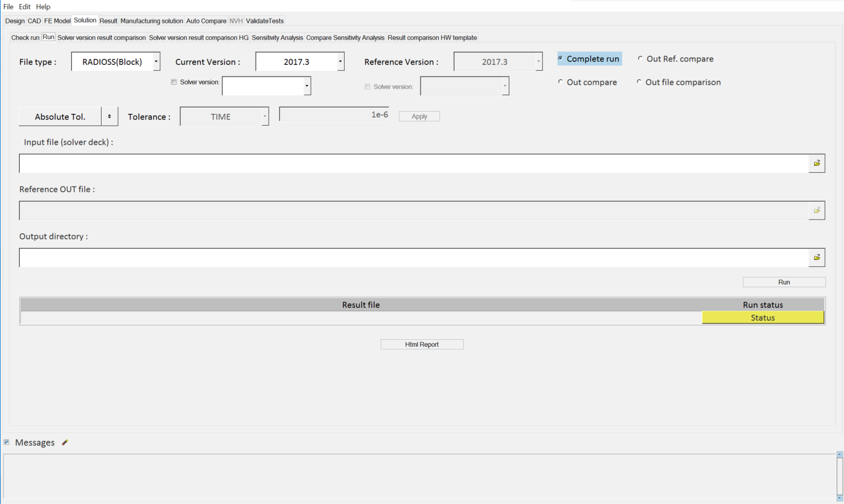Screen dimensions: 844x504
Task: Open the Manufacturing solution tab
Action: point(152,21)
